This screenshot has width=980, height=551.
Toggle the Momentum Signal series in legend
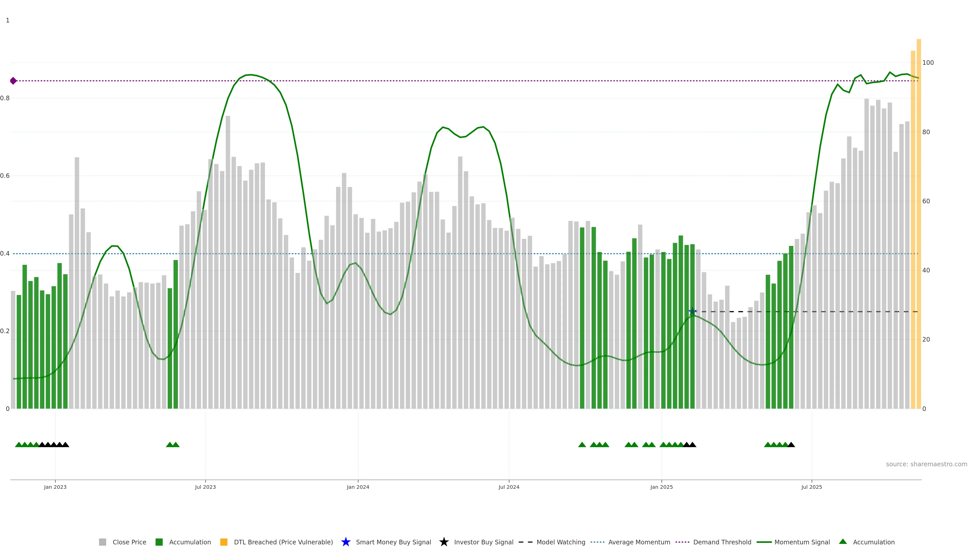click(802, 542)
